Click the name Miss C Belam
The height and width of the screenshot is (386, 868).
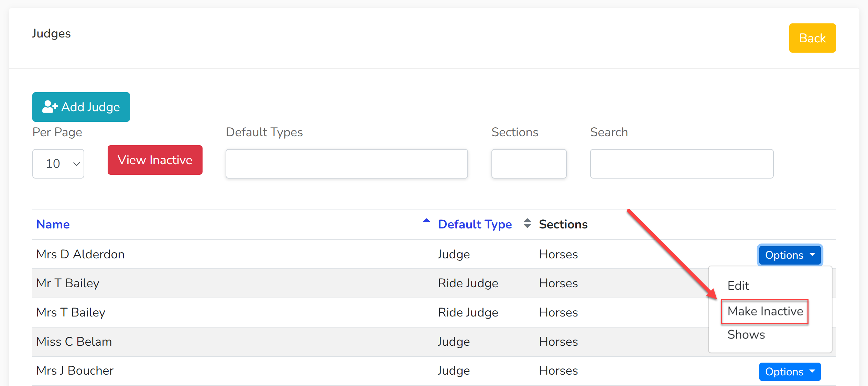pyautogui.click(x=74, y=342)
